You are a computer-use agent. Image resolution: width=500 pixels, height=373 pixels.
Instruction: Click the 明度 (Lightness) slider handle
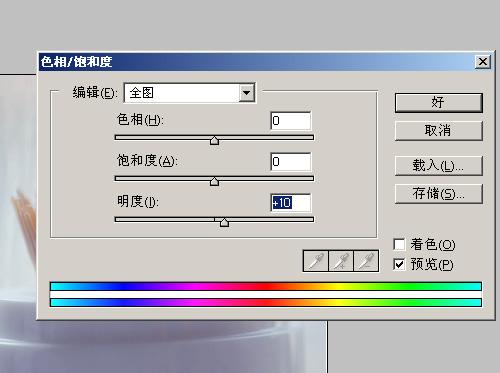[x=224, y=222]
